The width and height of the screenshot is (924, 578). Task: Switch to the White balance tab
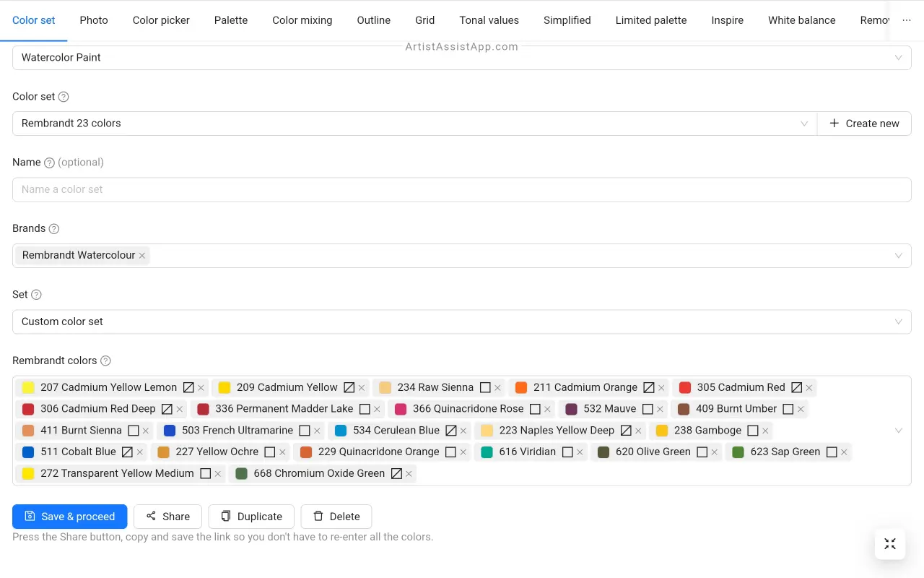802,20
